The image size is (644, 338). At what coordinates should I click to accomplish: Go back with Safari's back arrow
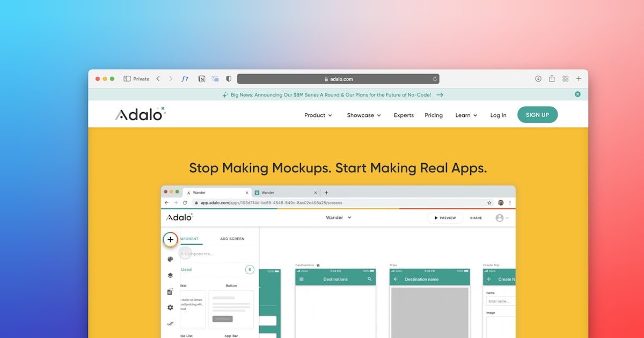[158, 79]
